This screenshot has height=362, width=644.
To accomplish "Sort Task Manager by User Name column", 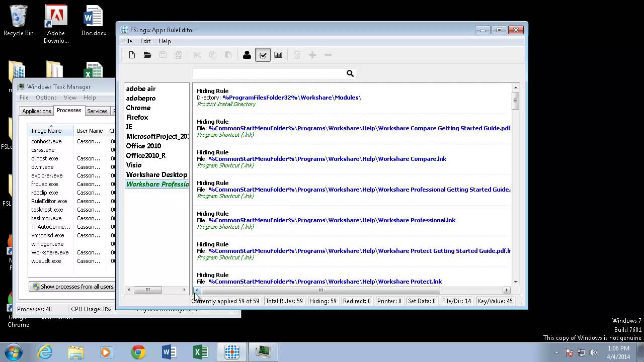I will [91, 131].
